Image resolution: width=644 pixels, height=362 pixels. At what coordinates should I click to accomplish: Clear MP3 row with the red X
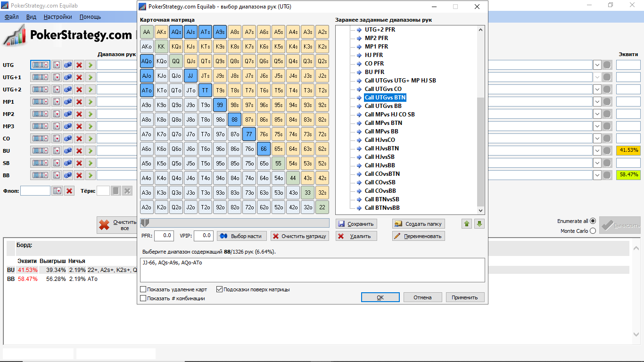tap(79, 126)
